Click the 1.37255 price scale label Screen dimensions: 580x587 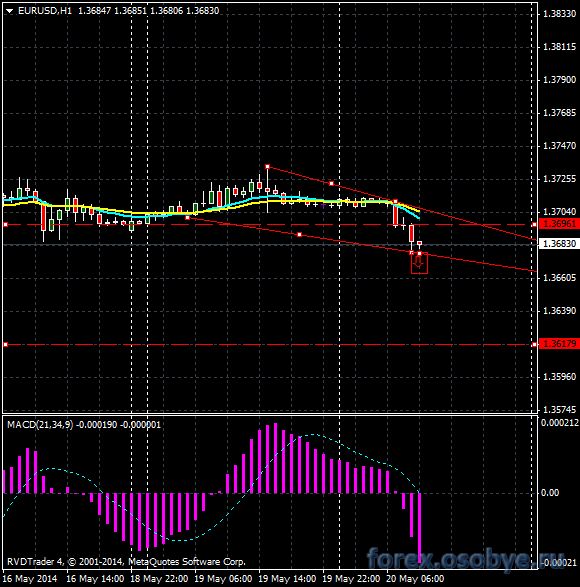(x=559, y=179)
